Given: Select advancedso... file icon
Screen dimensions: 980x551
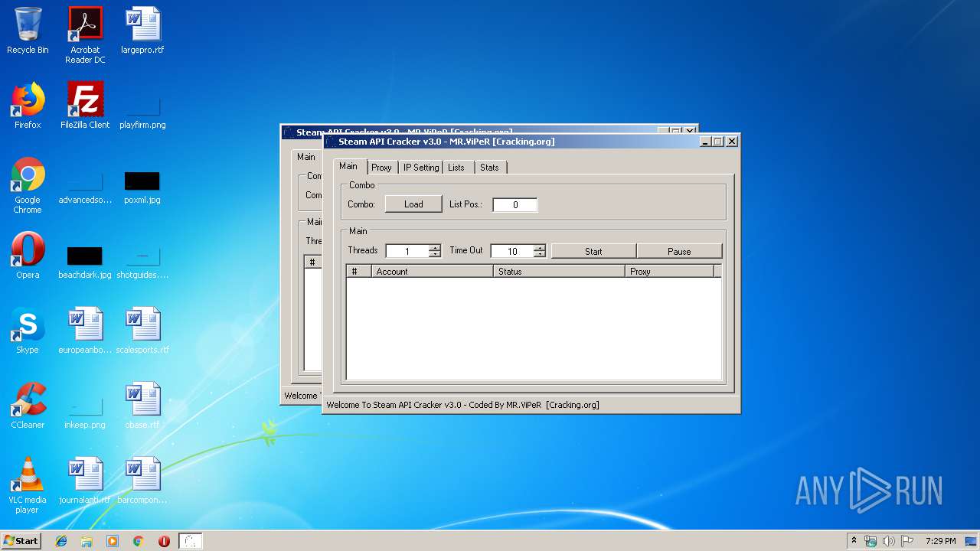Looking at the screenshot, I should tap(85, 187).
